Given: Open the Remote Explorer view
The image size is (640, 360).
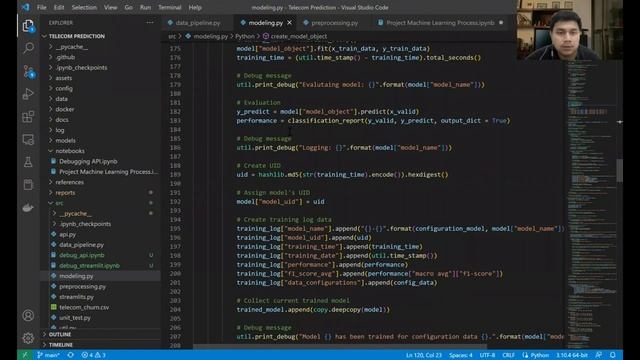Looking at the screenshot, I should coord(28,140).
